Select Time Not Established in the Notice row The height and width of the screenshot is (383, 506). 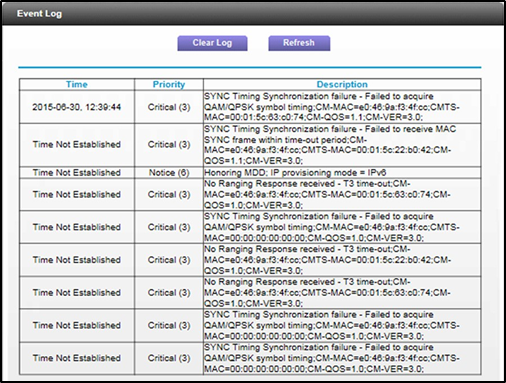pyautogui.click(x=77, y=173)
